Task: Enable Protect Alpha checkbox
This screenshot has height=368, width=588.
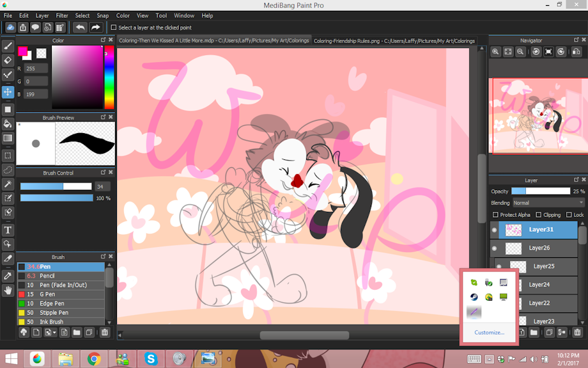Action: (x=496, y=215)
